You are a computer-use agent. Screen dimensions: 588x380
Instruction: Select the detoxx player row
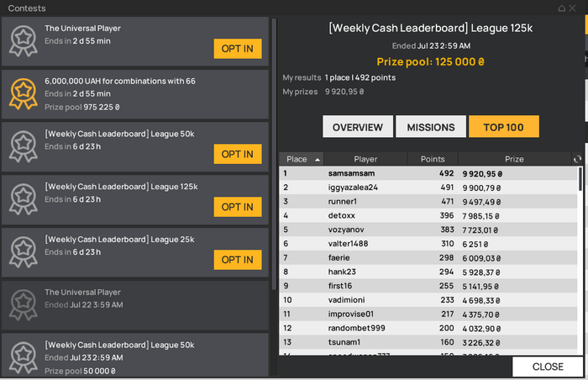tap(428, 215)
